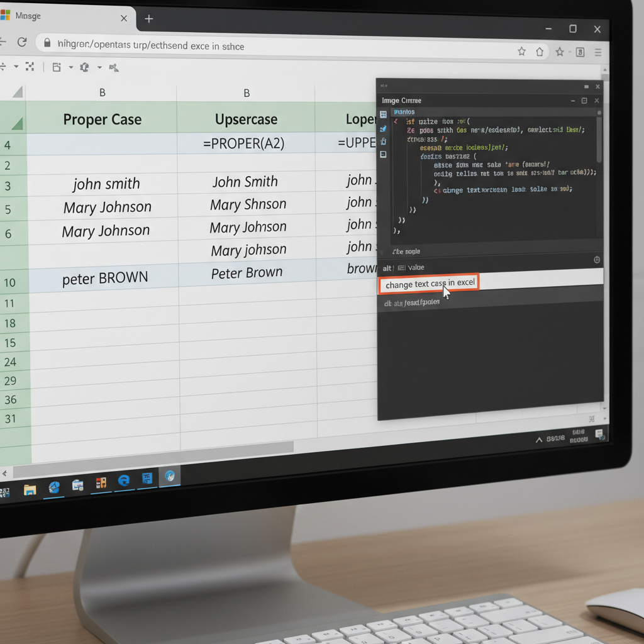The image size is (644, 644).
Task: Open a new browser tab
Action: 148,18
